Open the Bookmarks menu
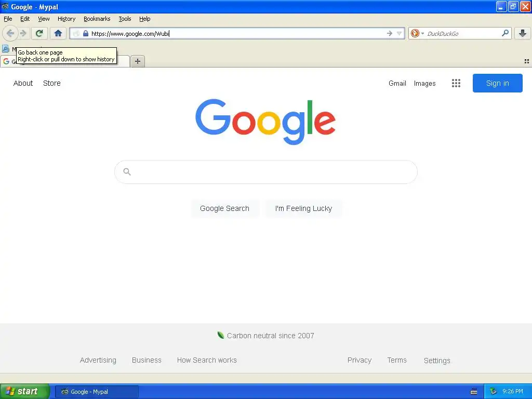The width and height of the screenshot is (532, 399). tap(97, 19)
